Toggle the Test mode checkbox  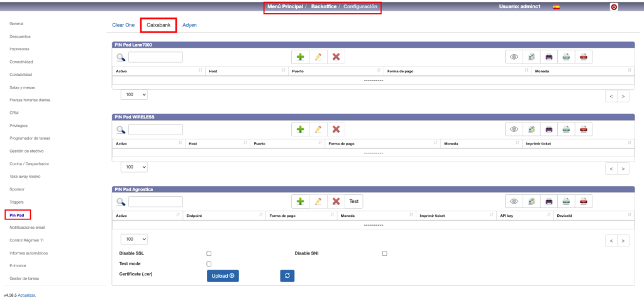[x=209, y=263]
